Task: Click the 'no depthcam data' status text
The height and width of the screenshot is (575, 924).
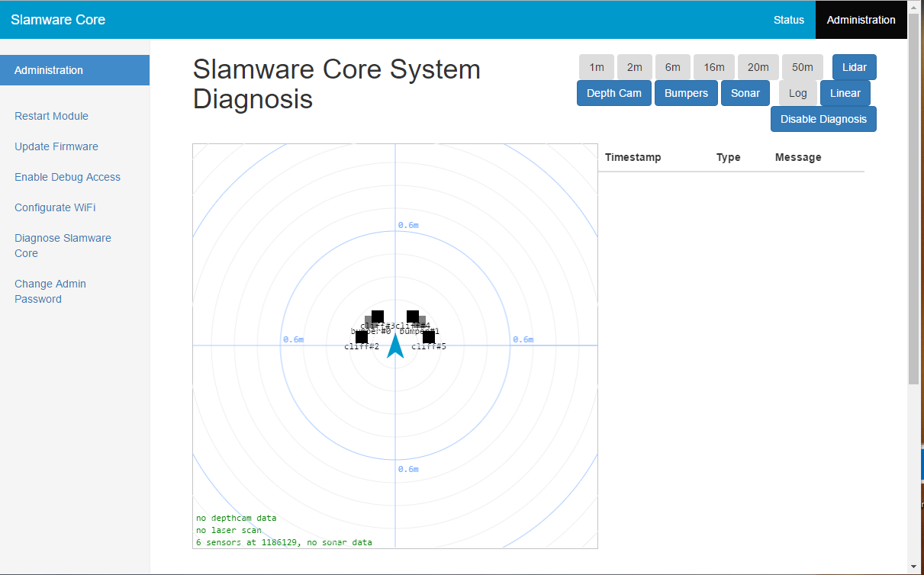Action: point(237,518)
